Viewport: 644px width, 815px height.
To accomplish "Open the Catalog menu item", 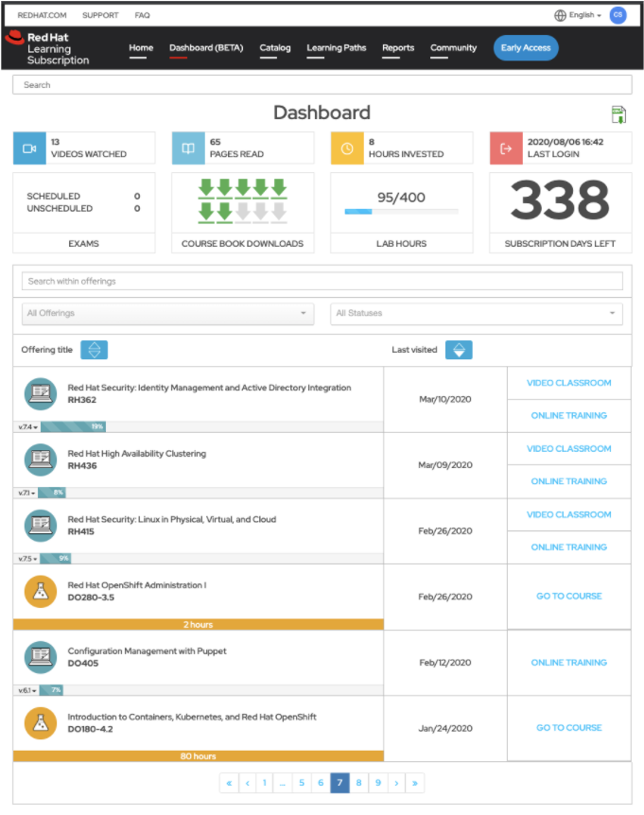I will click(275, 48).
